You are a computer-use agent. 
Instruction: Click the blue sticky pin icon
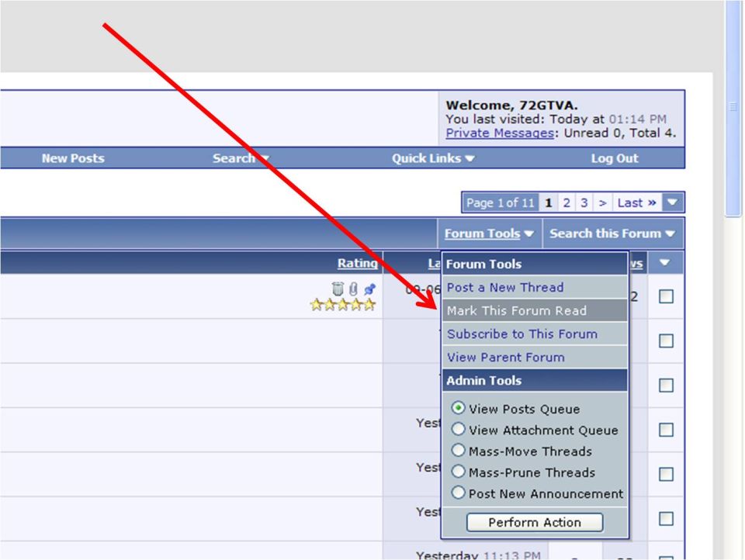coord(369,289)
